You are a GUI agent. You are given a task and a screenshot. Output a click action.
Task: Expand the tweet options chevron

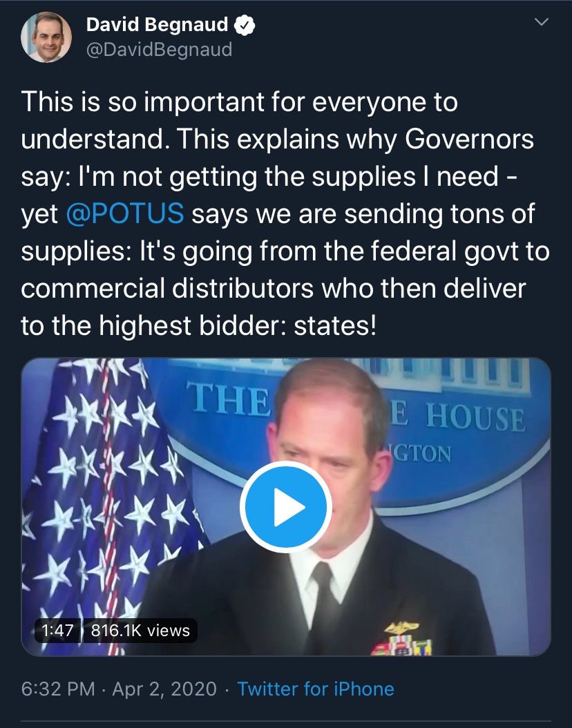[x=542, y=22]
